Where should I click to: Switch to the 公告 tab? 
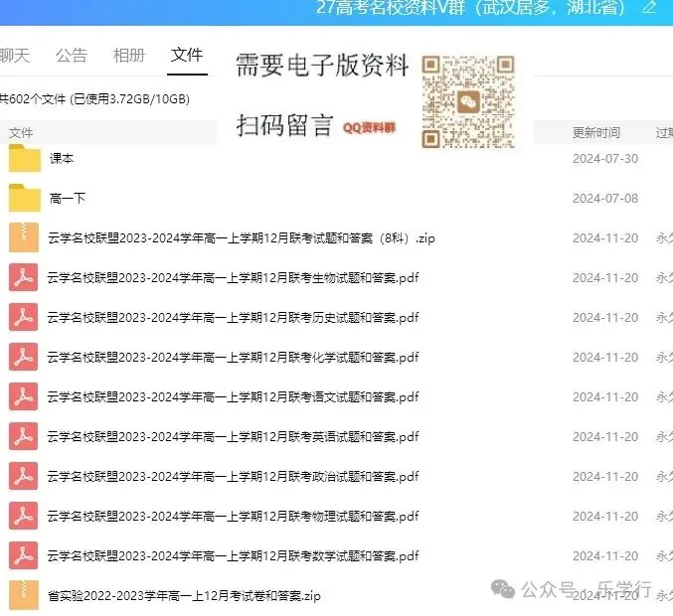click(x=72, y=56)
